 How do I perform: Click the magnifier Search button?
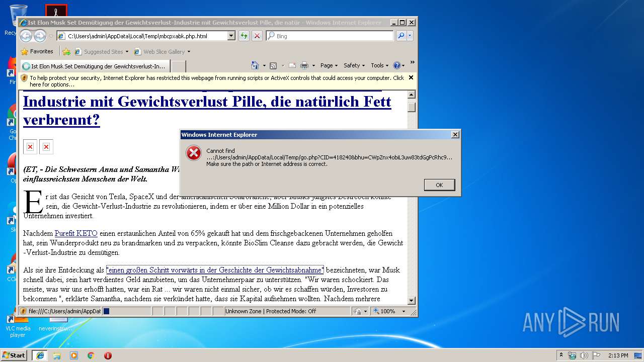401,36
